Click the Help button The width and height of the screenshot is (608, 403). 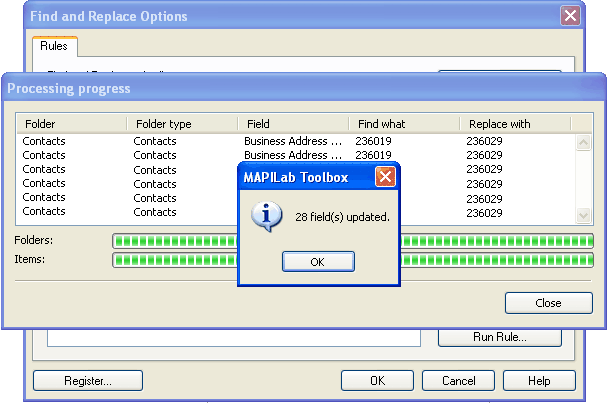[x=539, y=381]
